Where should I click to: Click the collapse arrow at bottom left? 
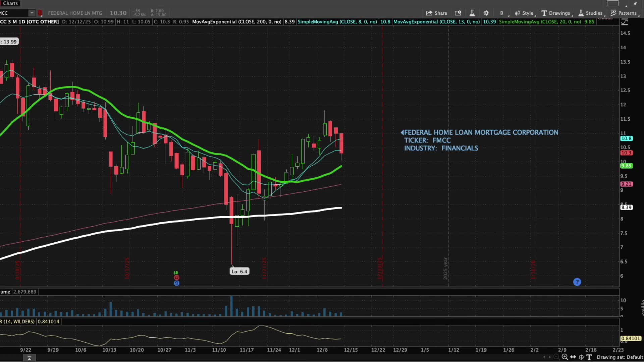coord(29,358)
